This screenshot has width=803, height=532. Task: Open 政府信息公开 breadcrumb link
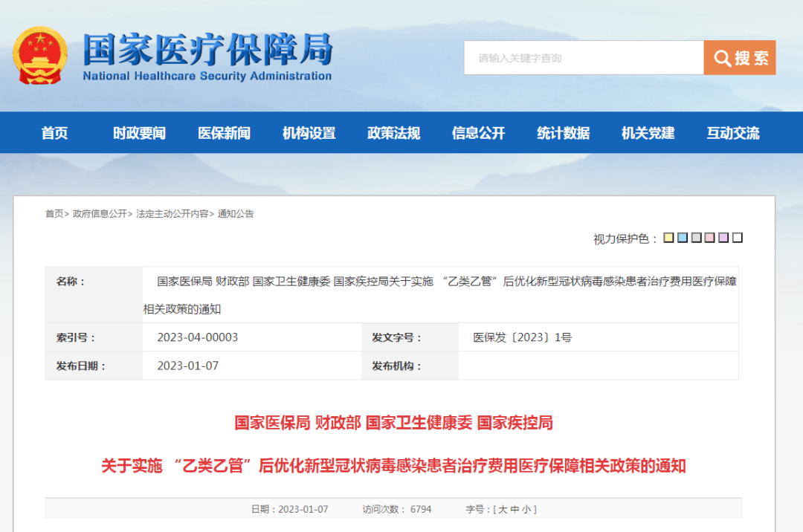(100, 214)
